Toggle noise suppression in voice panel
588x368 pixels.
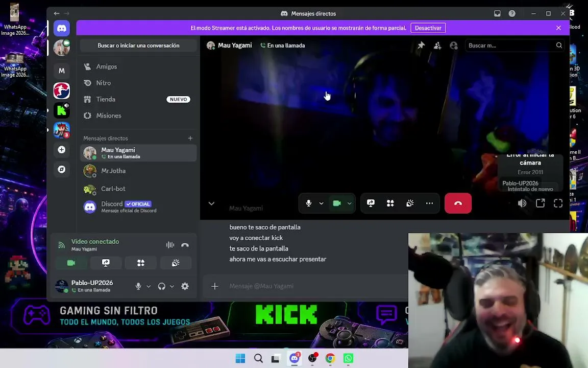170,245
